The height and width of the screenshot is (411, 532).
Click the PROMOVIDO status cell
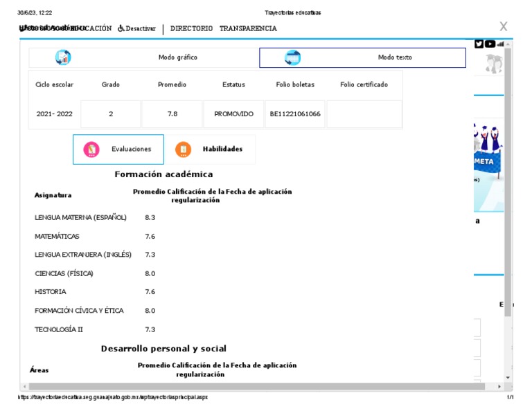233,114
